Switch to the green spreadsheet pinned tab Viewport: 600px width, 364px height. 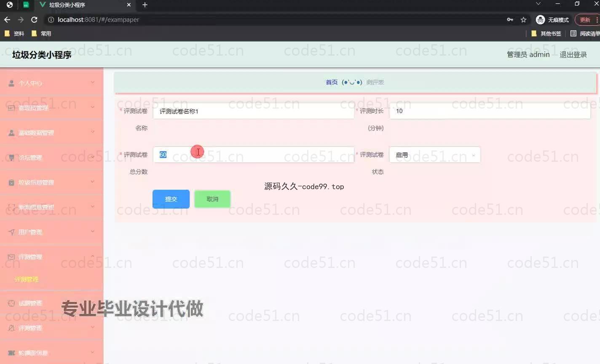pyautogui.click(x=26, y=5)
